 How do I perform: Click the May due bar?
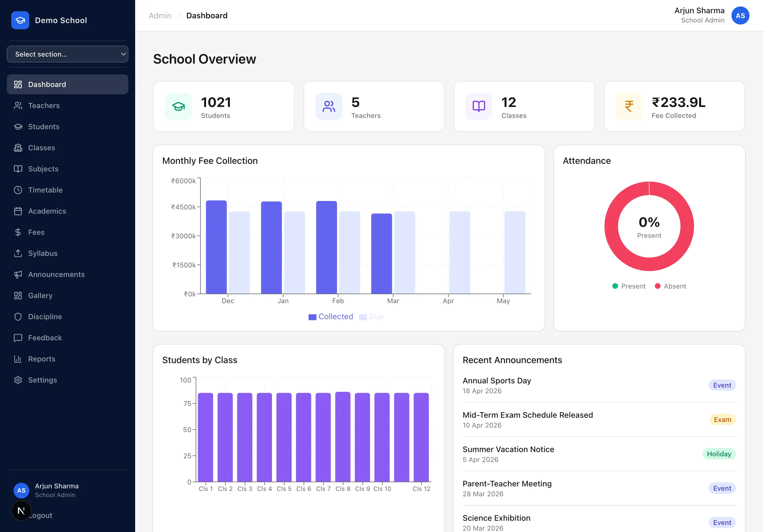pyautogui.click(x=515, y=252)
